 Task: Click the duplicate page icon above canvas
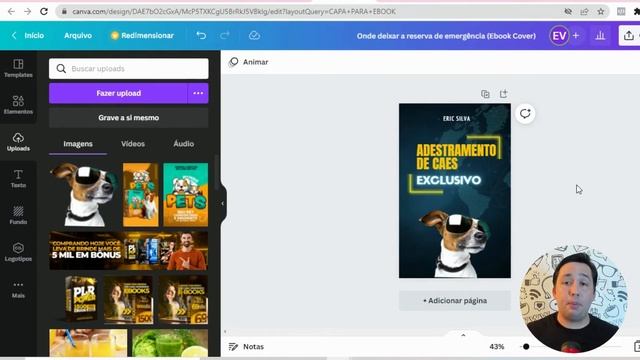click(x=485, y=94)
